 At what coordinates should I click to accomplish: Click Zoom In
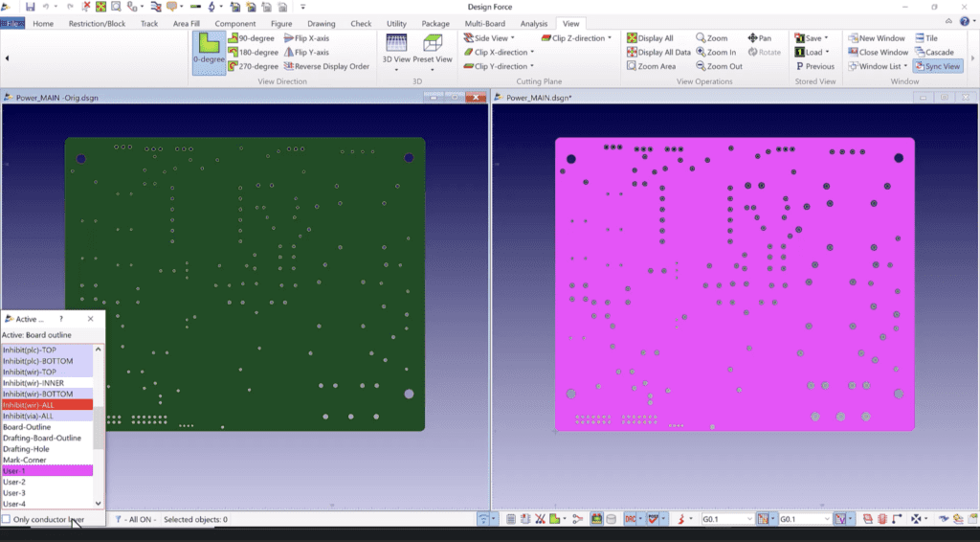click(716, 53)
